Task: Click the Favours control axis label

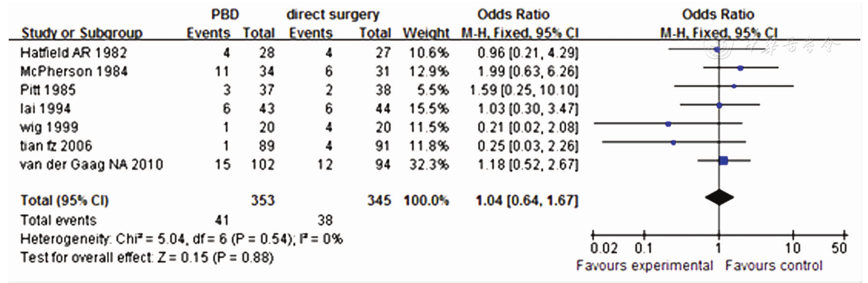Action: tap(774, 266)
